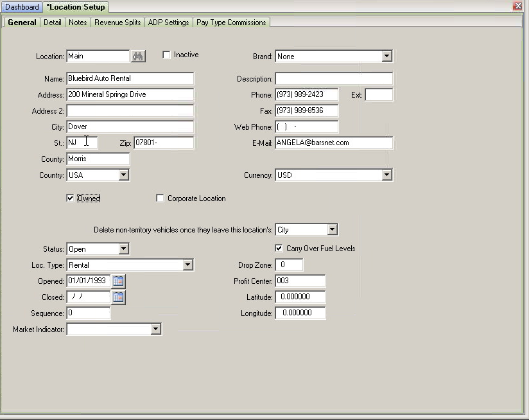The height and width of the screenshot is (420, 529).
Task: Open the Market Indicator dropdown
Action: [x=155, y=329]
